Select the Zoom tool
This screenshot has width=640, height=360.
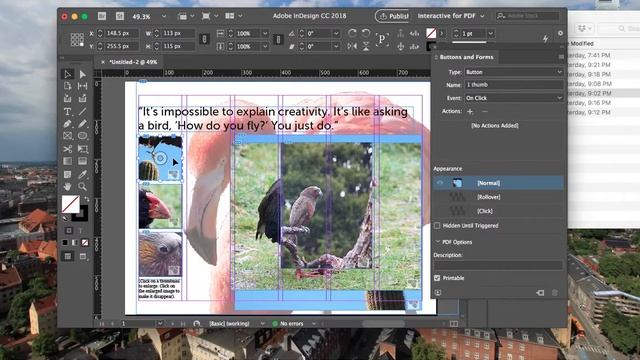[x=82, y=187]
